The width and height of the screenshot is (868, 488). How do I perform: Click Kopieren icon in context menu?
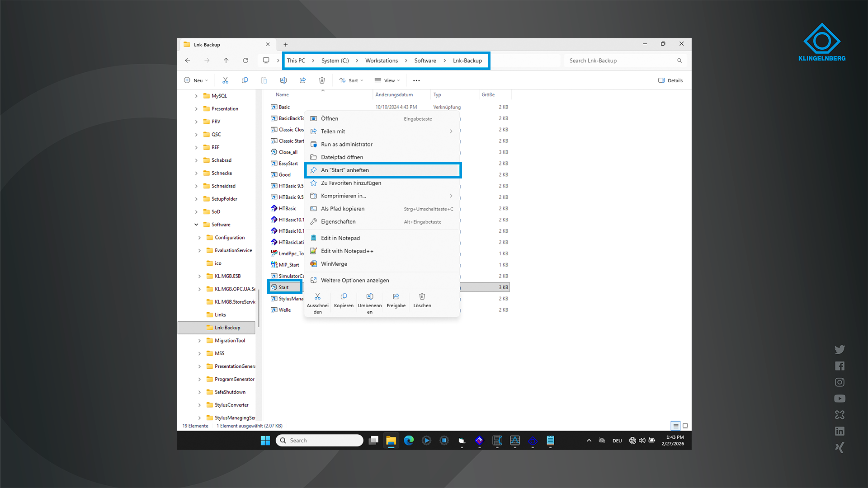tap(344, 296)
